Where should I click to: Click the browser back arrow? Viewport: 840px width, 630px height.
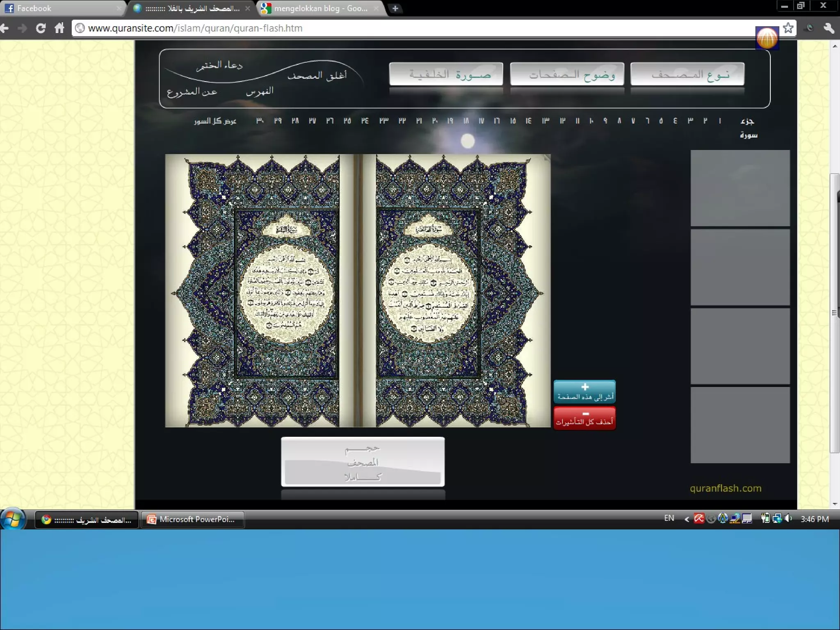click(x=5, y=28)
